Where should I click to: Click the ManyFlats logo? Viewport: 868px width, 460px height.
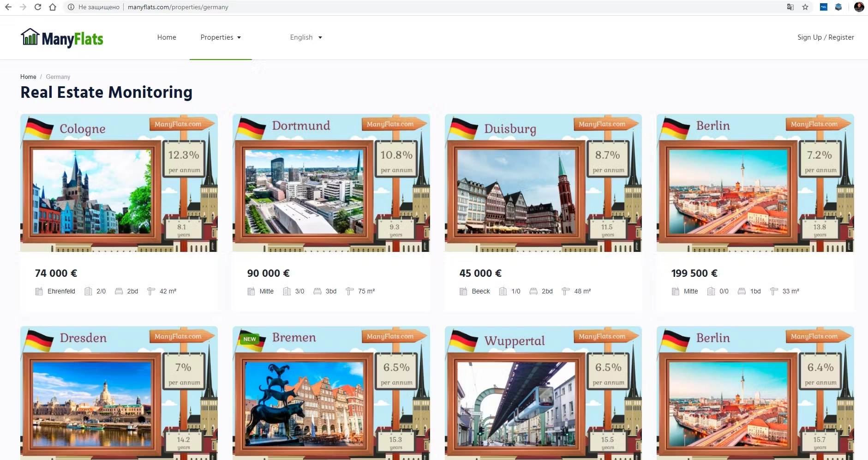tap(62, 38)
